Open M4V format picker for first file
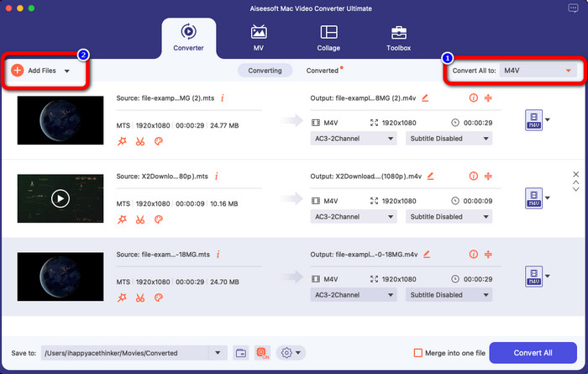Screen dimensions: 588x374 pyautogui.click(x=537, y=120)
